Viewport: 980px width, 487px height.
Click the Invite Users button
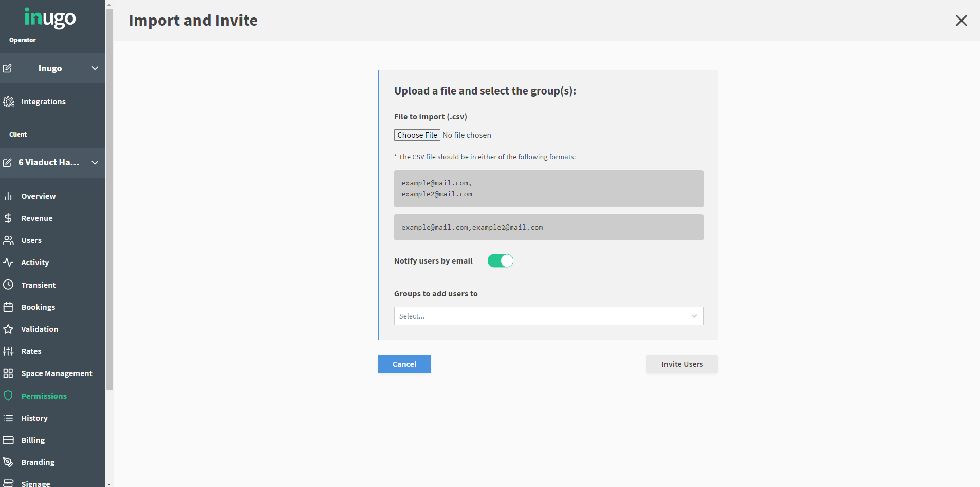pos(681,364)
